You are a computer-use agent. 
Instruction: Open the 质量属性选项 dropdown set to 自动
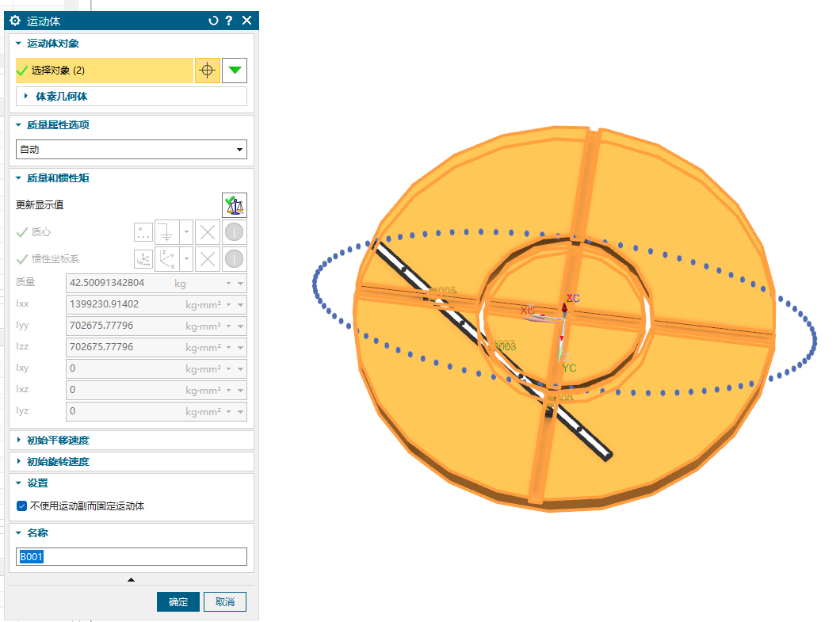click(x=131, y=149)
